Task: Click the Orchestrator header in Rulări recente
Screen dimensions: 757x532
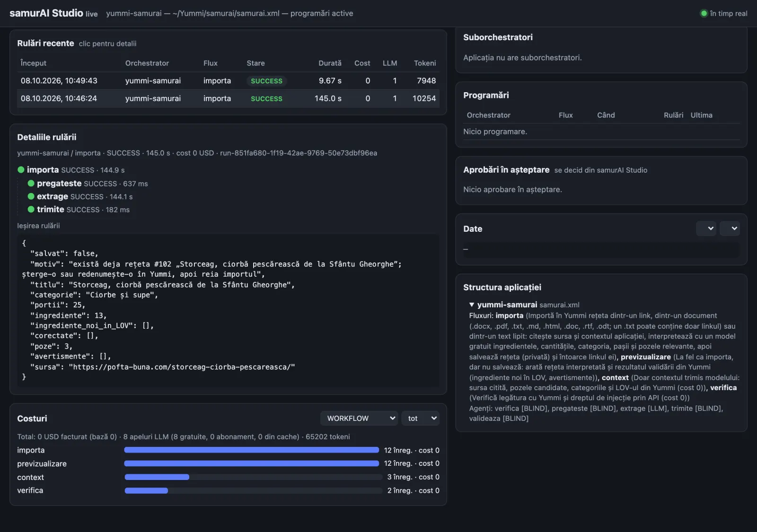Action: pos(147,63)
